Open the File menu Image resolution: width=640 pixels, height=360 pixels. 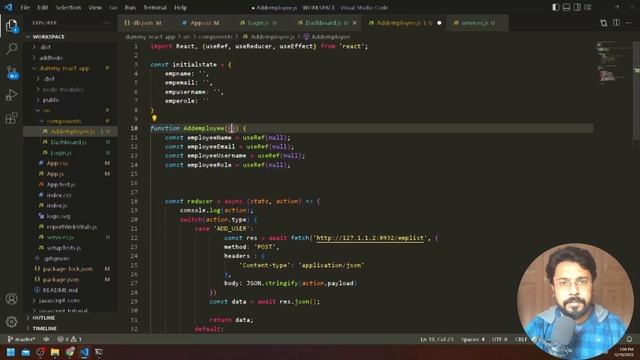(x=25, y=7)
